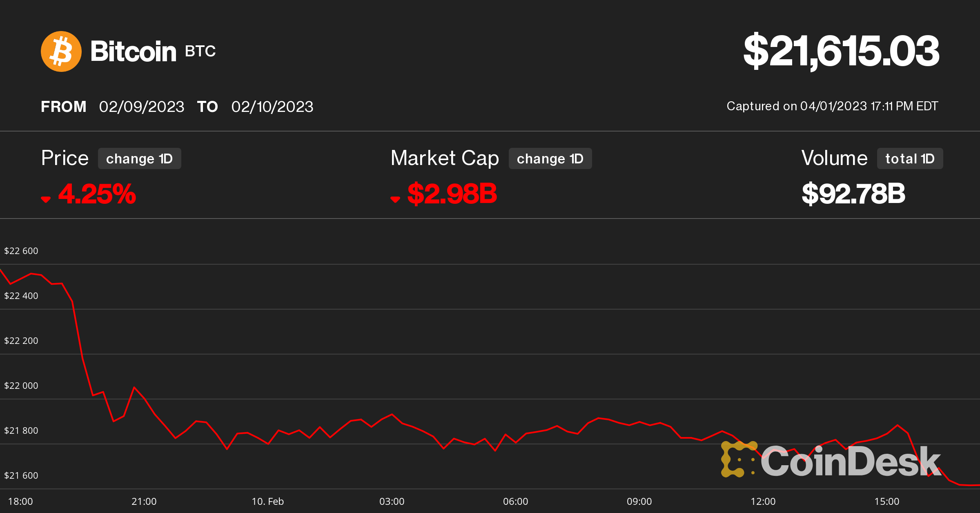This screenshot has height=513, width=980.
Task: Click the 'Price' heading
Action: 65,158
